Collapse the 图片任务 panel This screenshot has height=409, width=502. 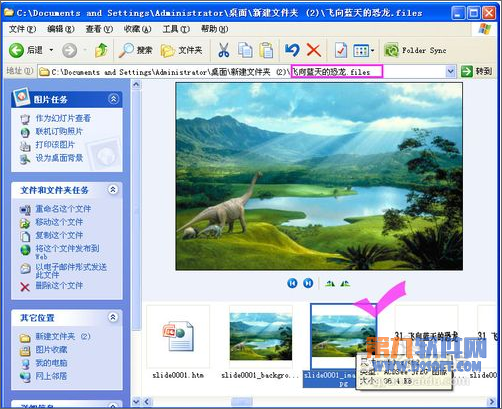click(113, 99)
